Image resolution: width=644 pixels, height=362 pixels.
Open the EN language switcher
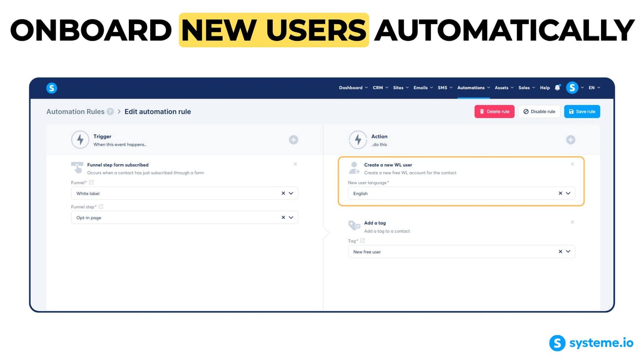coord(594,87)
